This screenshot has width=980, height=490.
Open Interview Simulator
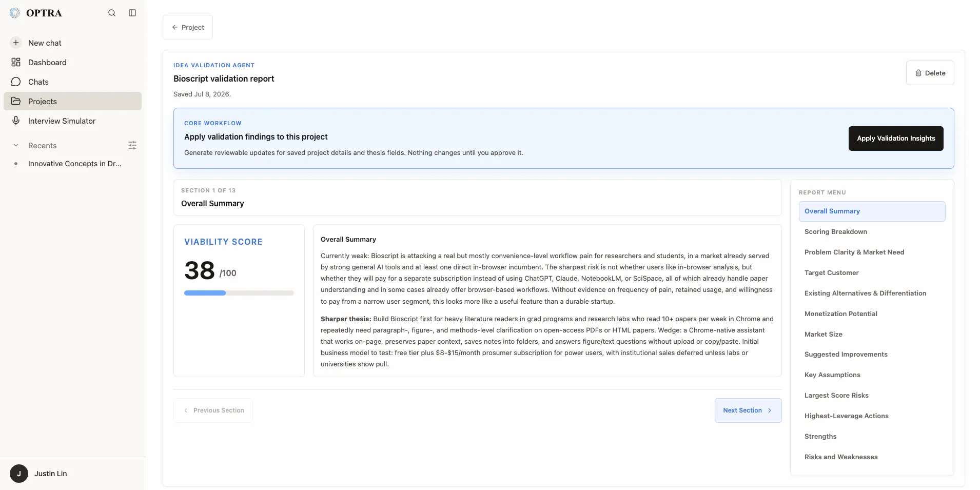click(72, 121)
